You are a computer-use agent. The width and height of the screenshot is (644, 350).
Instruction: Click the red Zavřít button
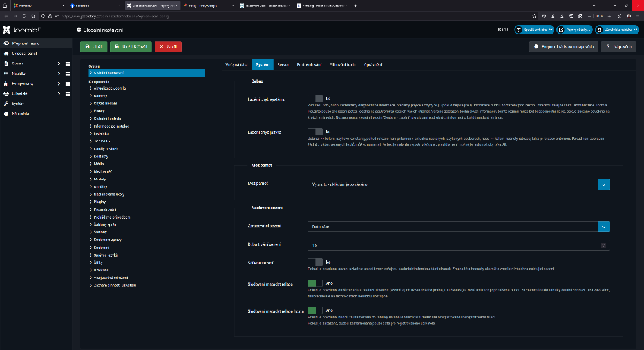pyautogui.click(x=168, y=47)
